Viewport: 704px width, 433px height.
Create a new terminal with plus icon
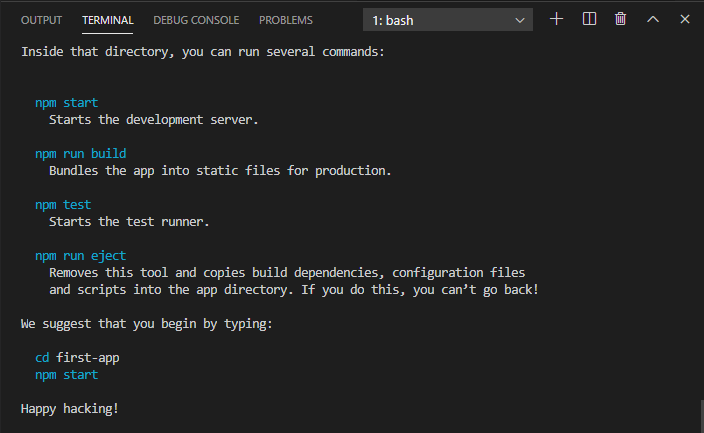556,19
